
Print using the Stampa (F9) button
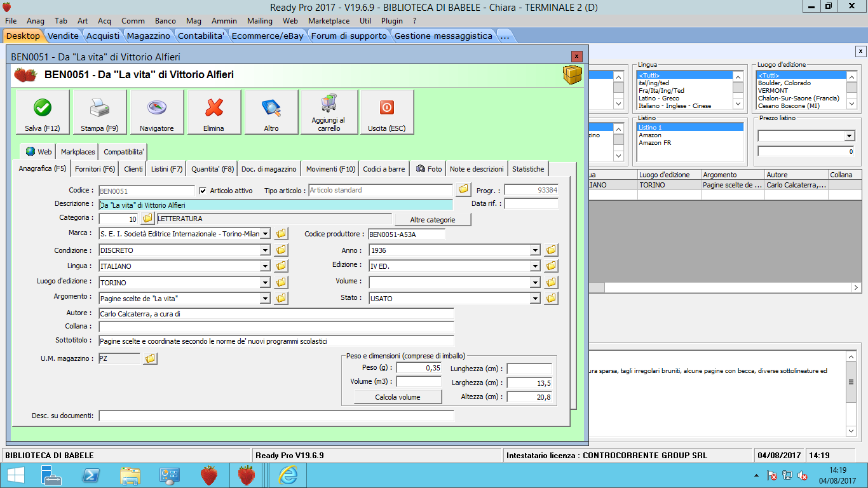[x=100, y=112]
